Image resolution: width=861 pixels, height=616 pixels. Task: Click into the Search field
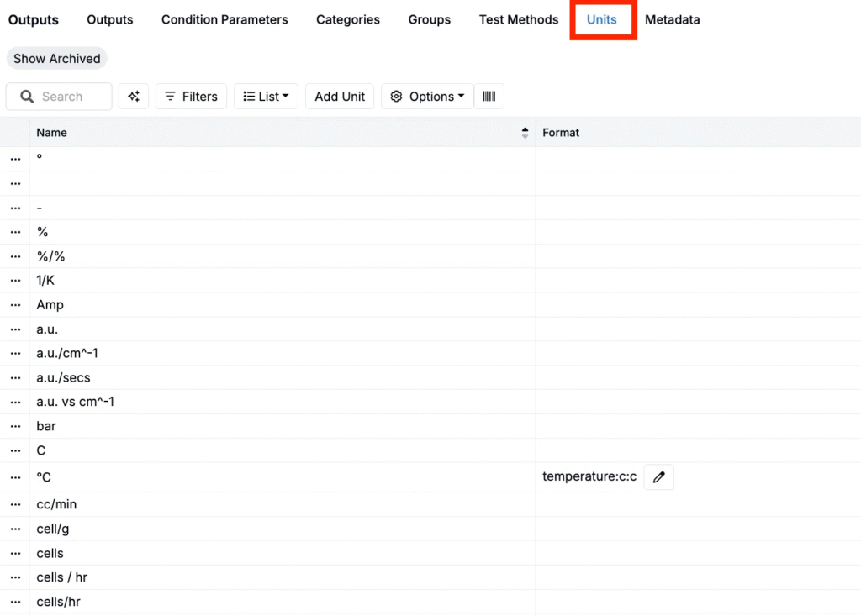coord(67,97)
